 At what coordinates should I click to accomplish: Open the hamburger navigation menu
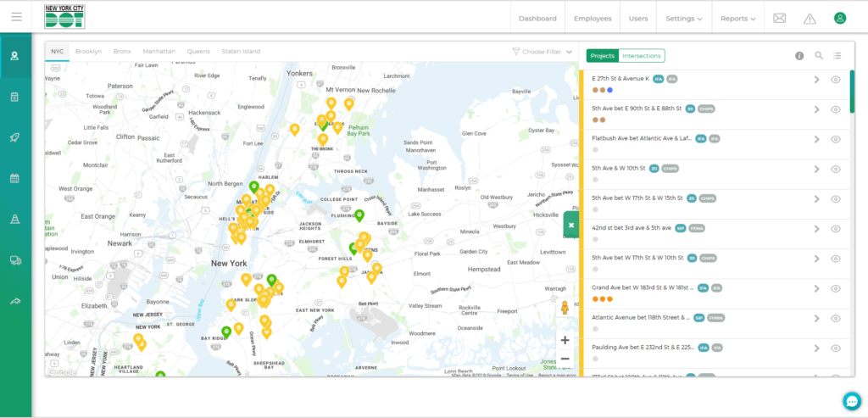[x=16, y=17]
